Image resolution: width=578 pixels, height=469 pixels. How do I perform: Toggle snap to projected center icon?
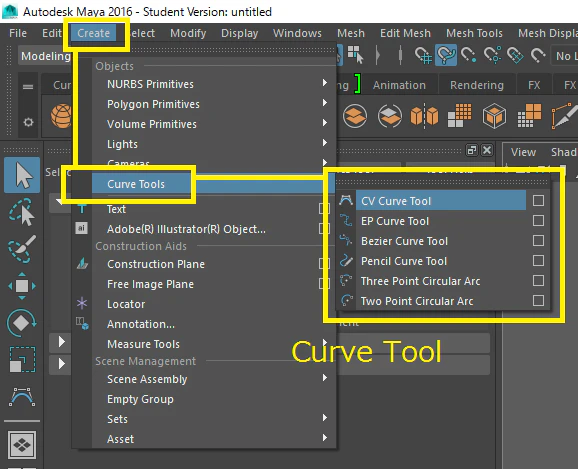[492, 56]
